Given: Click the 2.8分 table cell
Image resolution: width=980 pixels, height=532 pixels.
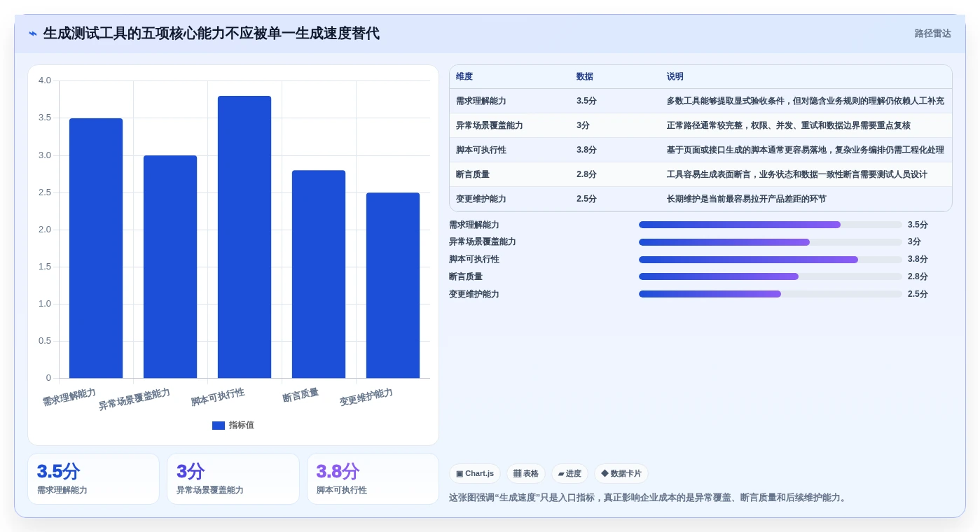Looking at the screenshot, I should tap(586, 174).
